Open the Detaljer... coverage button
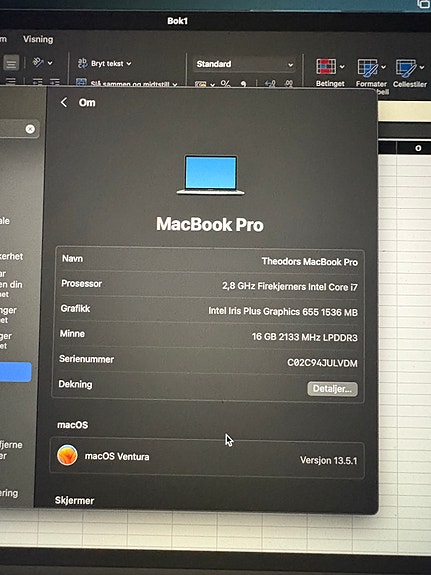The image size is (431, 575). pyautogui.click(x=332, y=389)
